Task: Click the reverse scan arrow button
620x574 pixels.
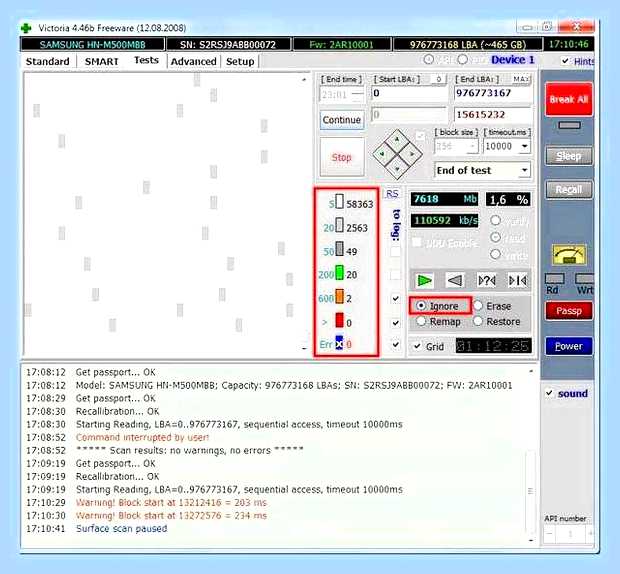Action: [455, 280]
